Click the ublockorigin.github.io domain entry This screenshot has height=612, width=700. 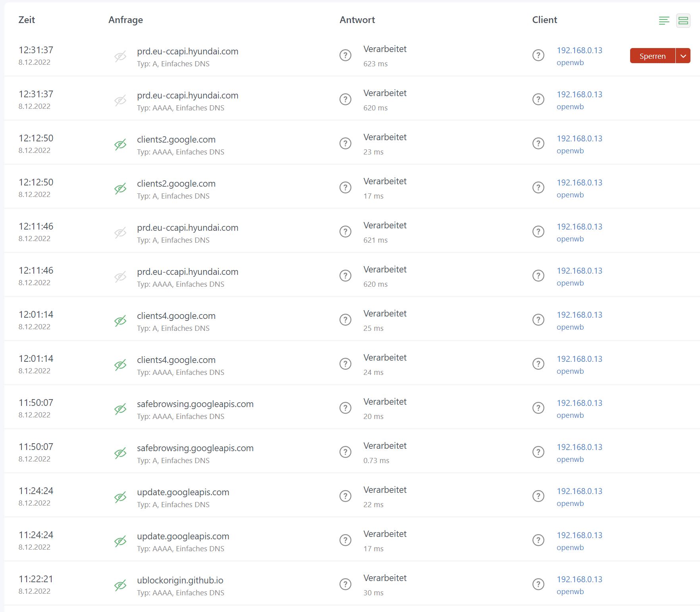(180, 580)
